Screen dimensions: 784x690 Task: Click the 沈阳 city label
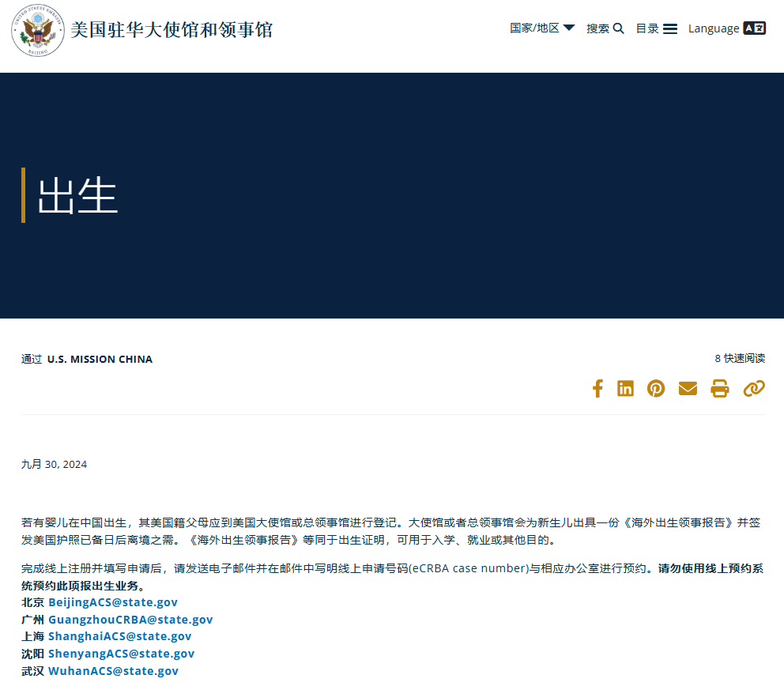coord(33,654)
